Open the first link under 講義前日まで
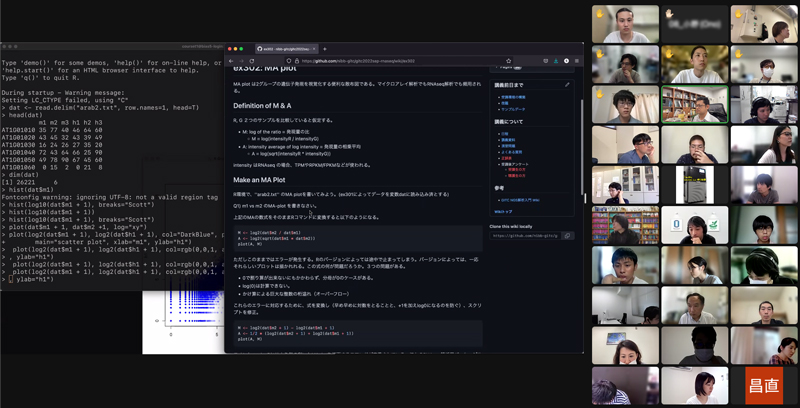The height and width of the screenshot is (408, 800). pos(514,97)
